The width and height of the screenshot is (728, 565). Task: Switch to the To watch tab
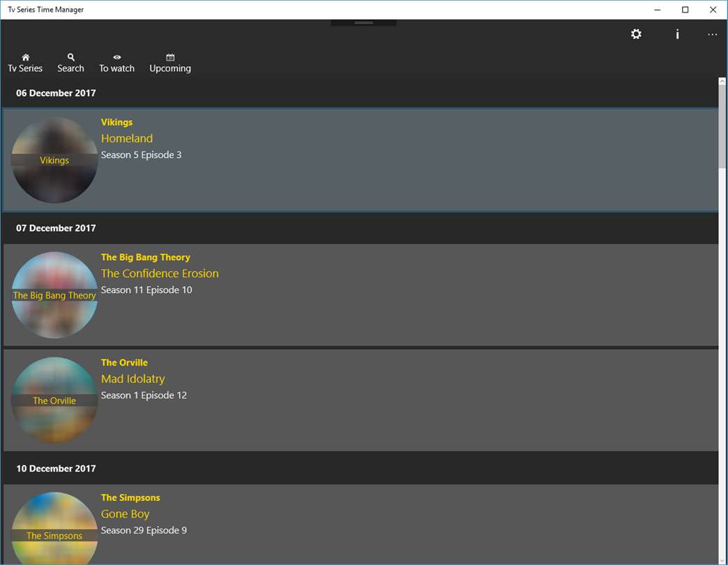click(x=116, y=63)
